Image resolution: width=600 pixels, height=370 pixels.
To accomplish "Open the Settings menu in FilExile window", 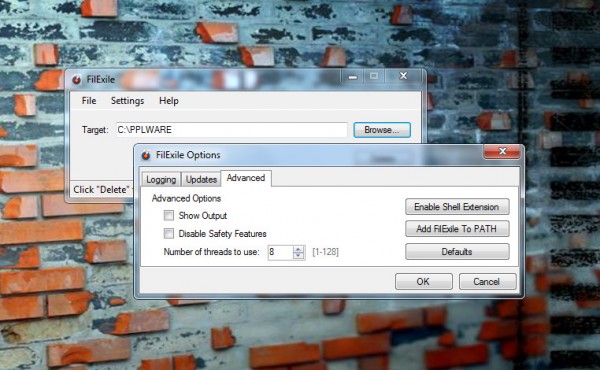I will point(127,101).
